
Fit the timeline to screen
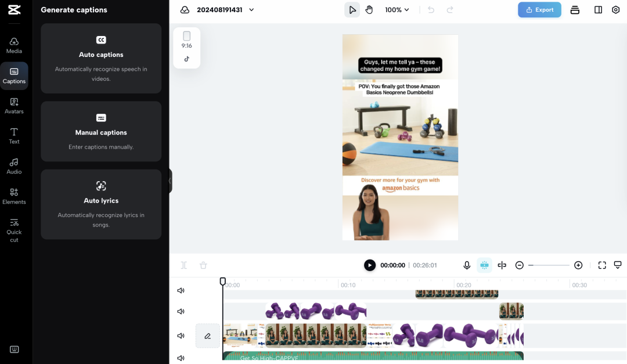point(602,265)
